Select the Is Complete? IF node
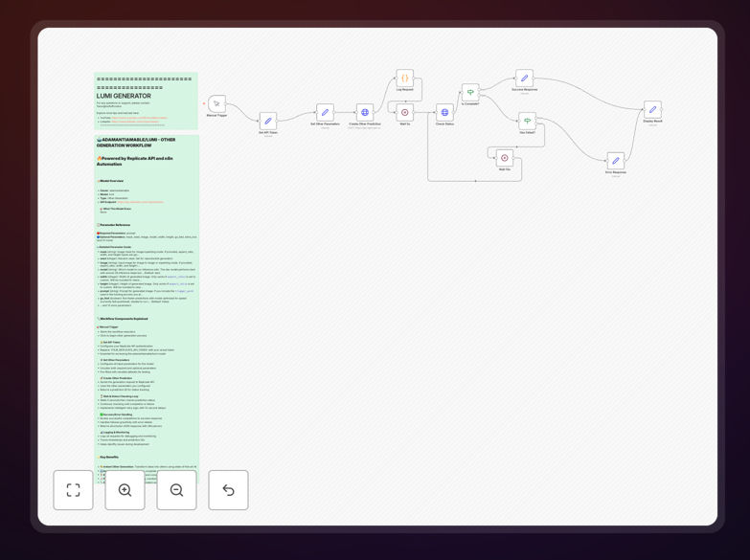 [x=470, y=92]
